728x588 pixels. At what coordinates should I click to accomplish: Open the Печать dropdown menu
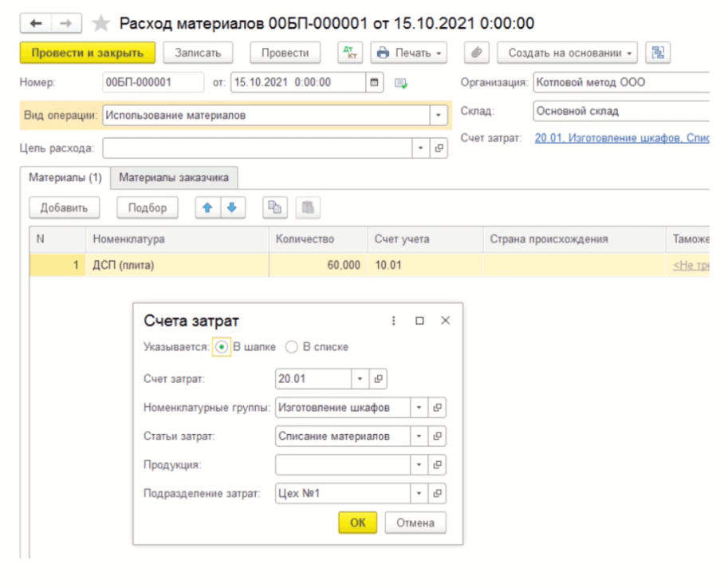pyautogui.click(x=409, y=53)
